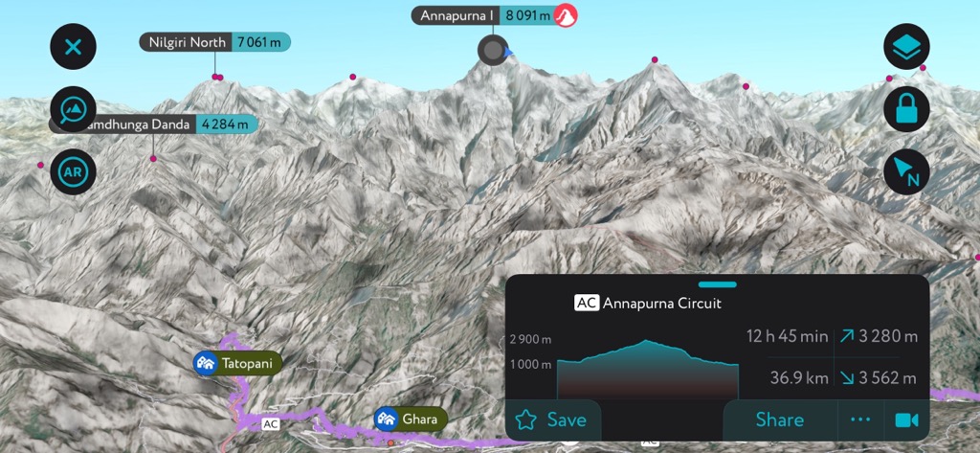This screenshot has width=980, height=453.
Task: Select the Annapurna I peak label
Action: [483, 15]
